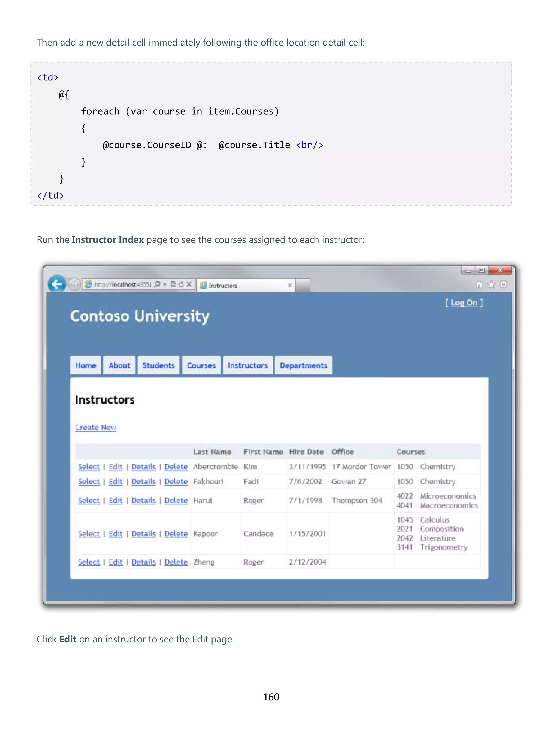542x756 pixels.
Task: Click the browser back arrow button
Action: (57, 284)
